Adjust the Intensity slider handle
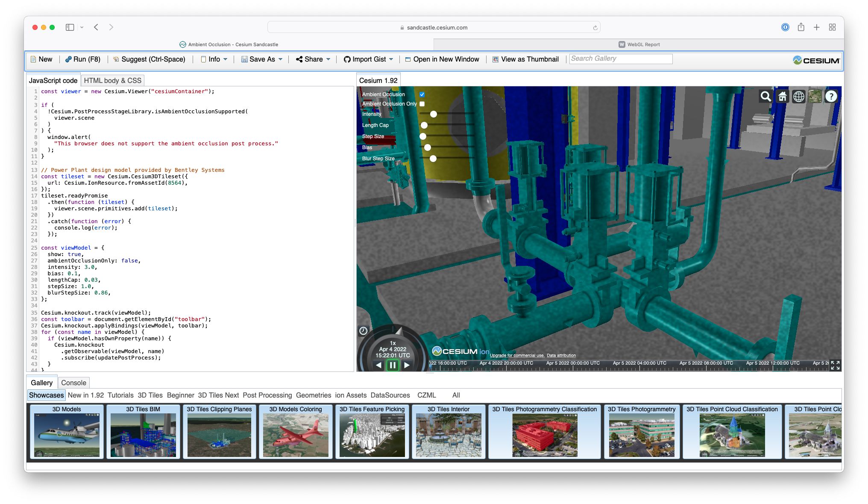The image size is (868, 504). point(434,114)
